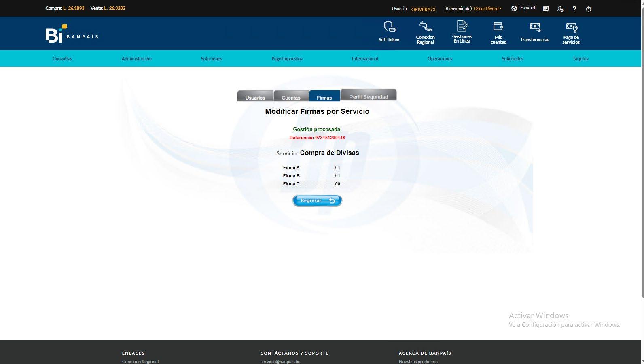The image size is (644, 364).
Task: Open the Operaciones menu
Action: pyautogui.click(x=440, y=59)
